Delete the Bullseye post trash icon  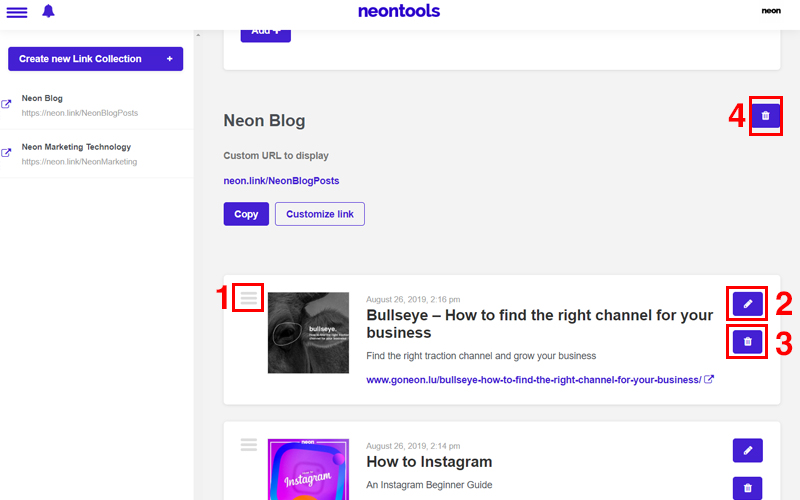(747, 342)
